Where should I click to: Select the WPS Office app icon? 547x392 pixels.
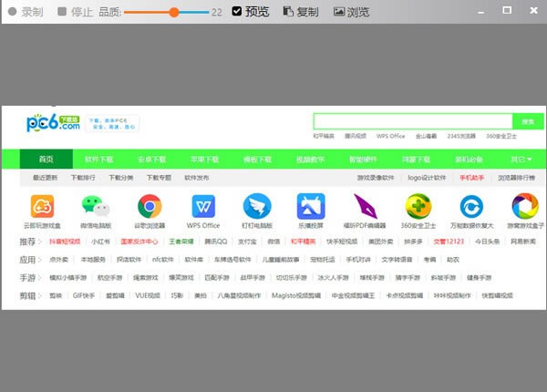[x=203, y=206]
